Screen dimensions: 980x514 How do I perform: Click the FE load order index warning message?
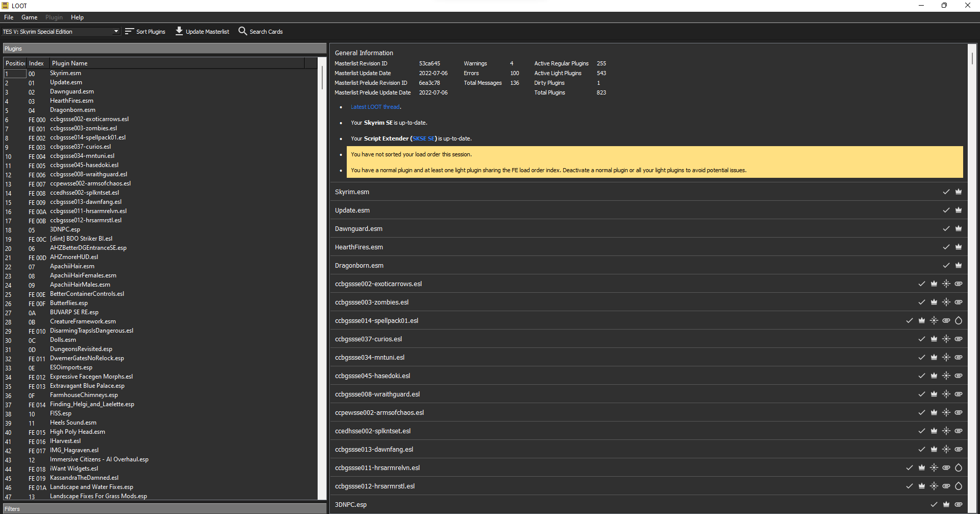tap(548, 170)
